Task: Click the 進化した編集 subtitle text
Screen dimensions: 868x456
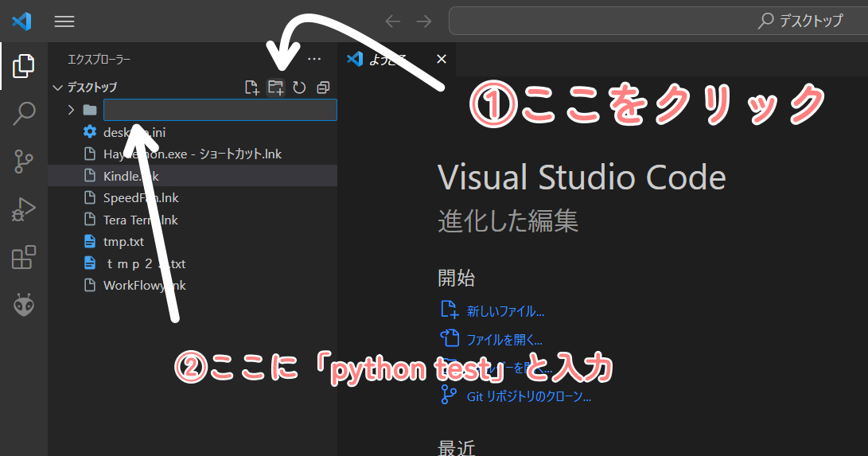Action: 508,220
